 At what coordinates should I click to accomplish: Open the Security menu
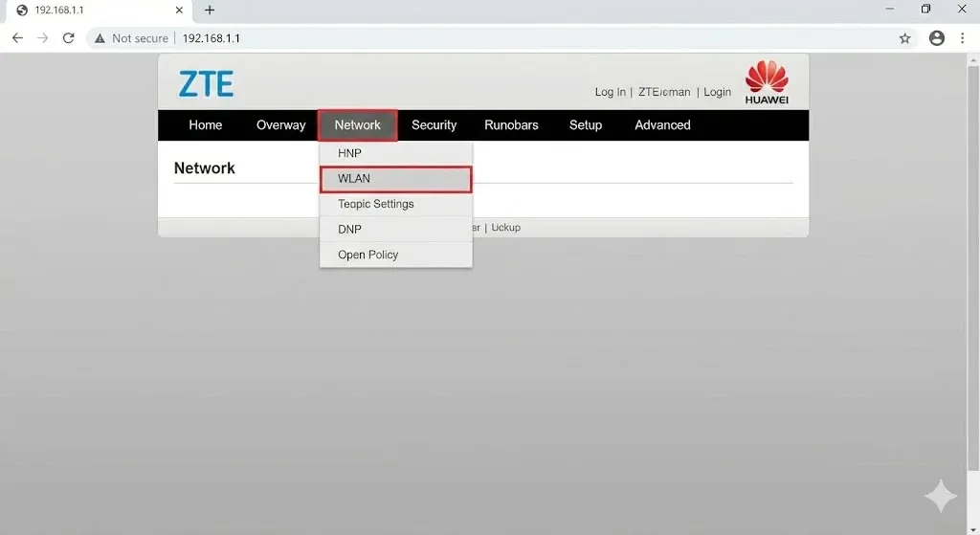[434, 125]
